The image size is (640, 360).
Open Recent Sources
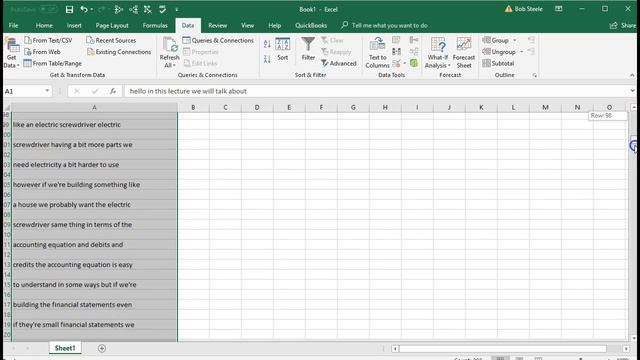(x=111, y=40)
